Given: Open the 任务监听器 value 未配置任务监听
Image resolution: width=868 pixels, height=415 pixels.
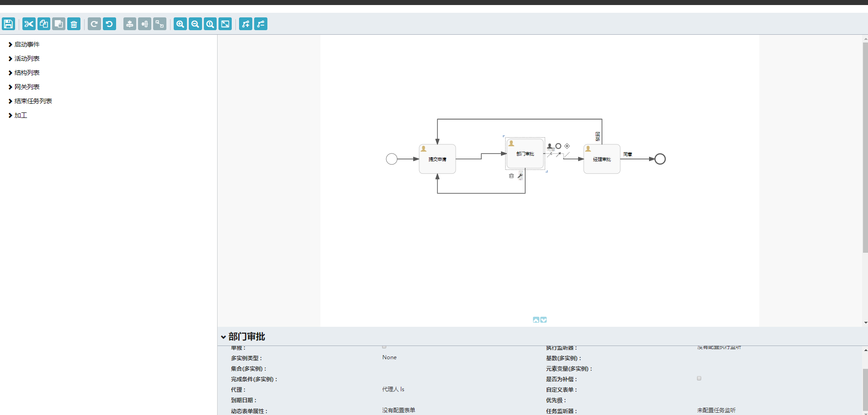Looking at the screenshot, I should [716, 410].
